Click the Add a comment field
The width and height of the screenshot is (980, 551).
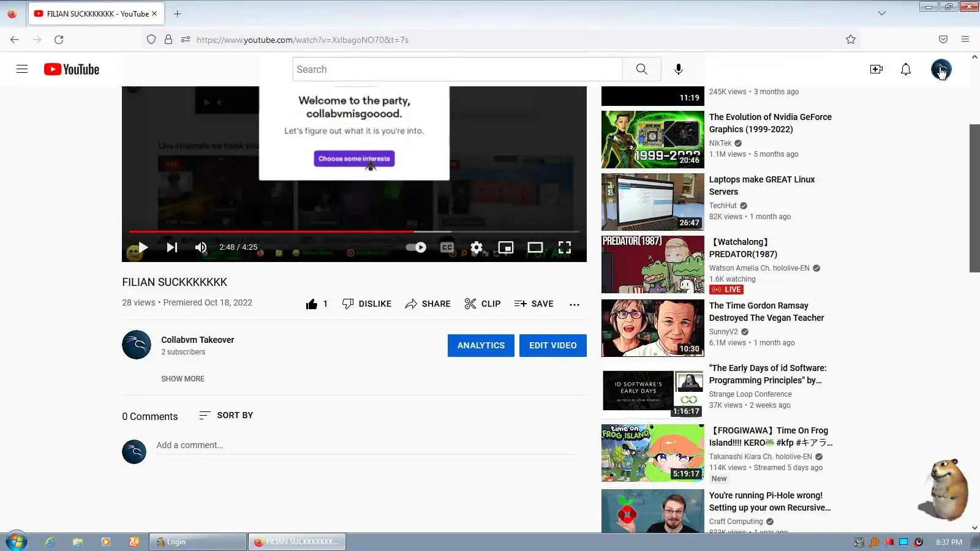pos(367,446)
